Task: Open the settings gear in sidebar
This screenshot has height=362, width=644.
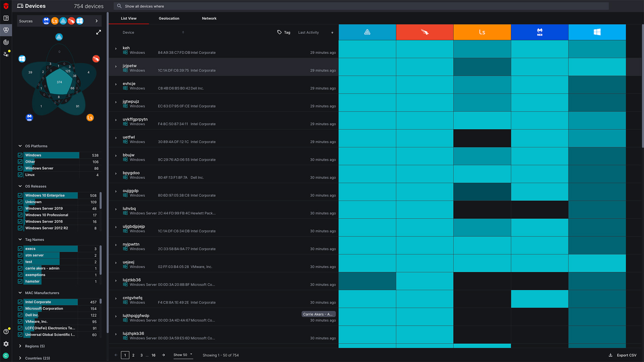Action: 6,344
